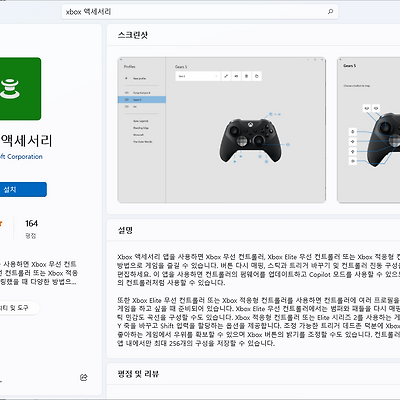Open the Microsoft Corporation publisher link
Screen dimensions: 400x400
21,157
